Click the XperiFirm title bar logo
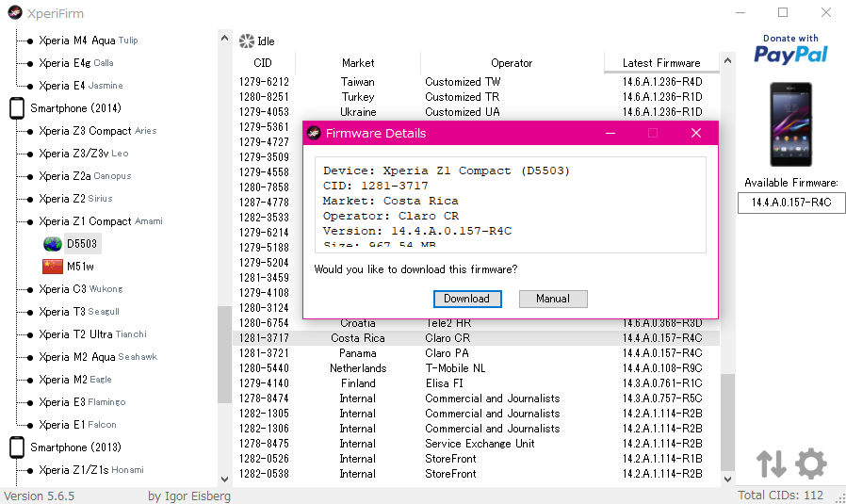This screenshot has width=846, height=504. [15, 12]
